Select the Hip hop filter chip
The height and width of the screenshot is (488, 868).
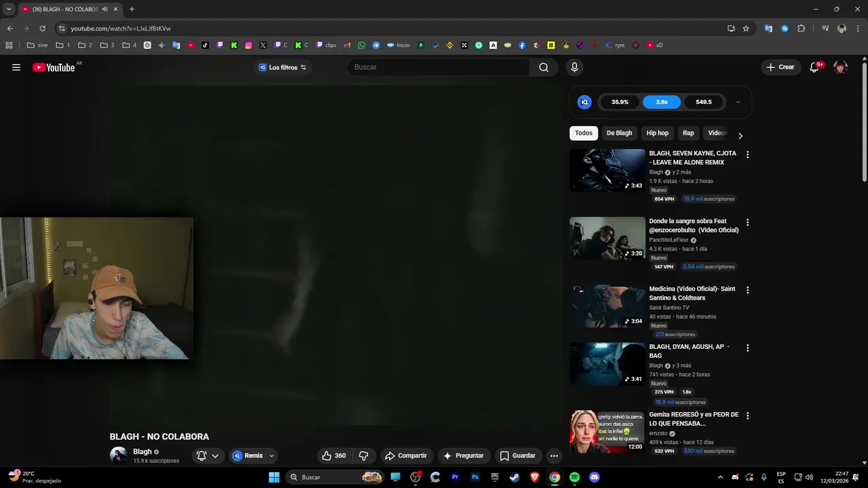tap(657, 133)
